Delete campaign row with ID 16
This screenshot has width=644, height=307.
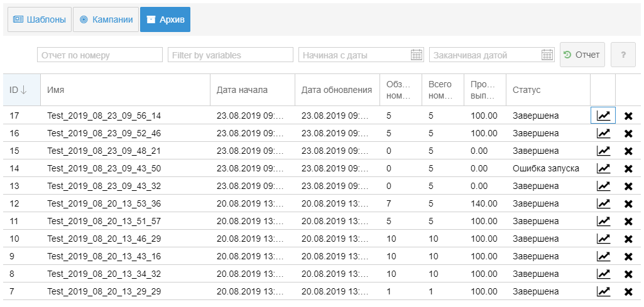click(628, 133)
